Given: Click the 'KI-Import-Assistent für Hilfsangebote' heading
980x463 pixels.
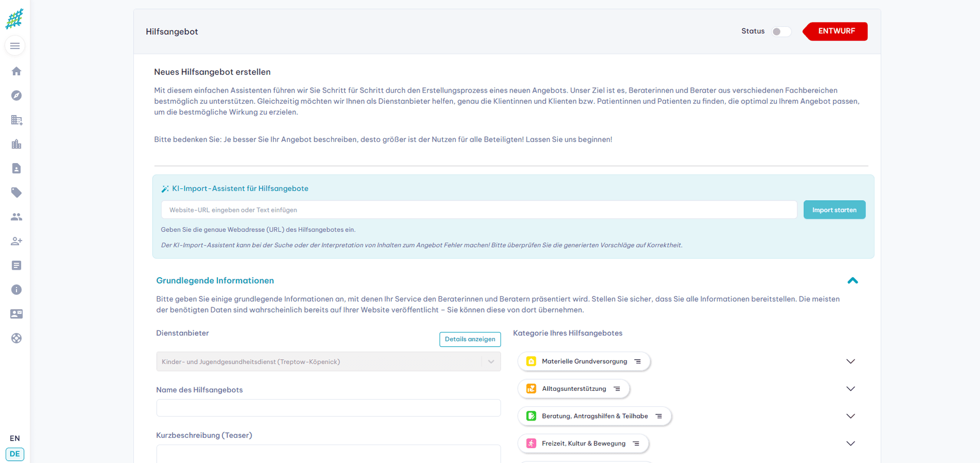Looking at the screenshot, I should 240,188.
